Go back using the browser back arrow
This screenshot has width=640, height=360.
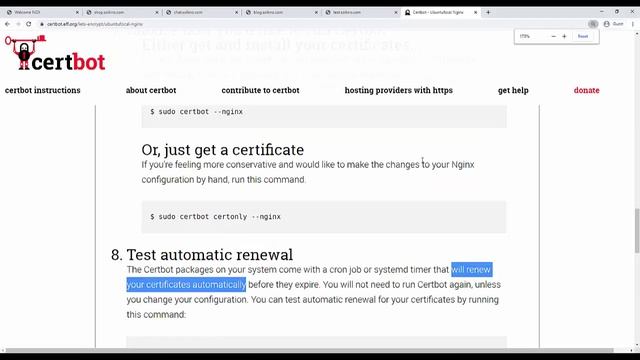tap(7, 24)
